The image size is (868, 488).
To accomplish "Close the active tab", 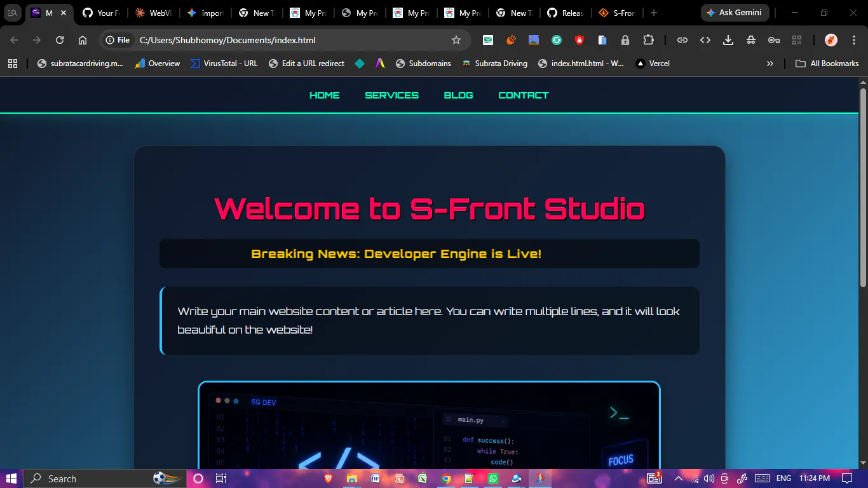I will pos(64,13).
